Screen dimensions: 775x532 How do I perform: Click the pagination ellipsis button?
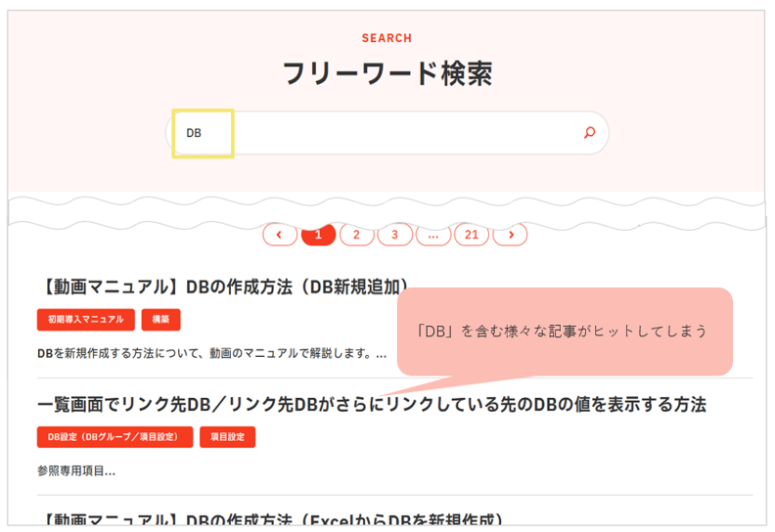[x=433, y=235]
